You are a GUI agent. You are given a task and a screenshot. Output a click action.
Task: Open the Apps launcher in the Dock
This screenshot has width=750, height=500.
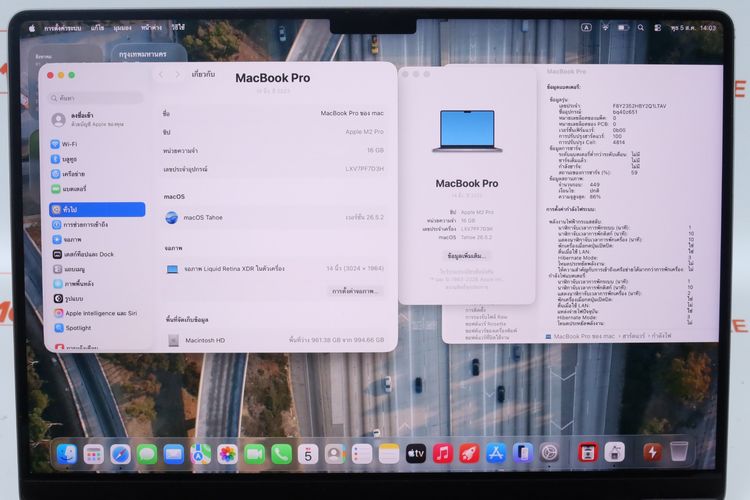(x=94, y=454)
